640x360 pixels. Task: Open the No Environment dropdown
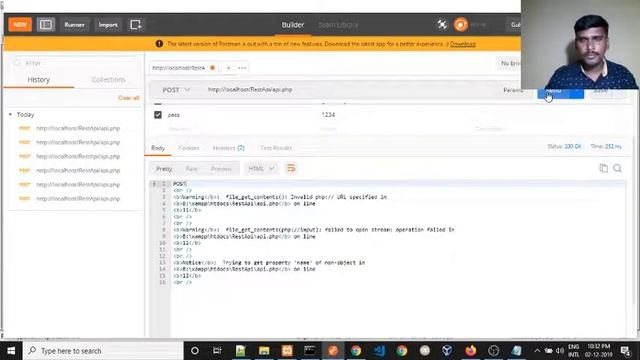(511, 63)
